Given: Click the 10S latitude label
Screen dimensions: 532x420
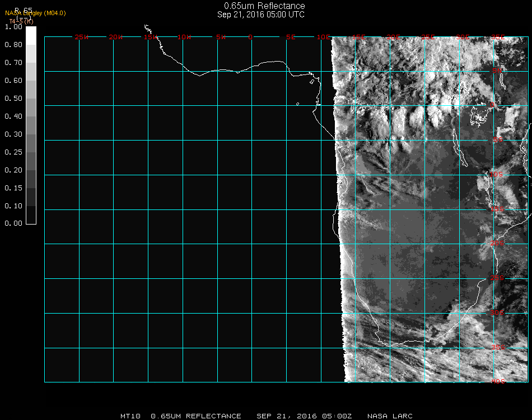Looking at the screenshot, I should (x=497, y=175).
